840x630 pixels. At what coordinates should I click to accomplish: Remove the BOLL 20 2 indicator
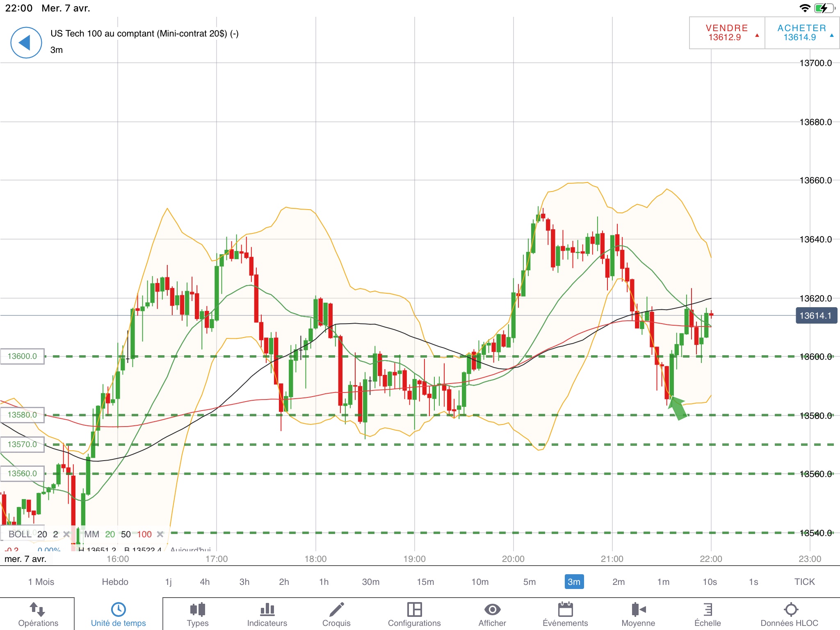[x=66, y=534]
